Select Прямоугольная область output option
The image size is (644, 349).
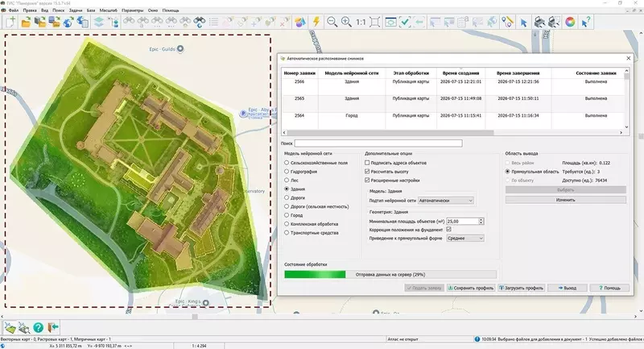click(508, 172)
